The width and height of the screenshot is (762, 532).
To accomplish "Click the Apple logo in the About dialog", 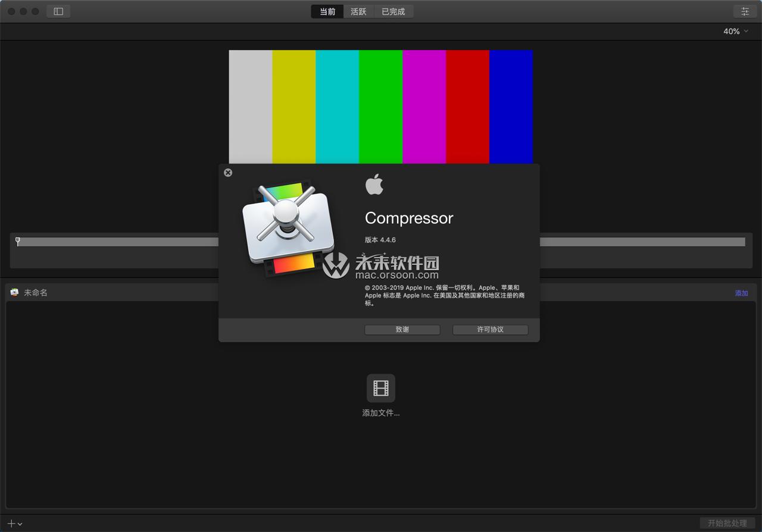I will coord(374,184).
